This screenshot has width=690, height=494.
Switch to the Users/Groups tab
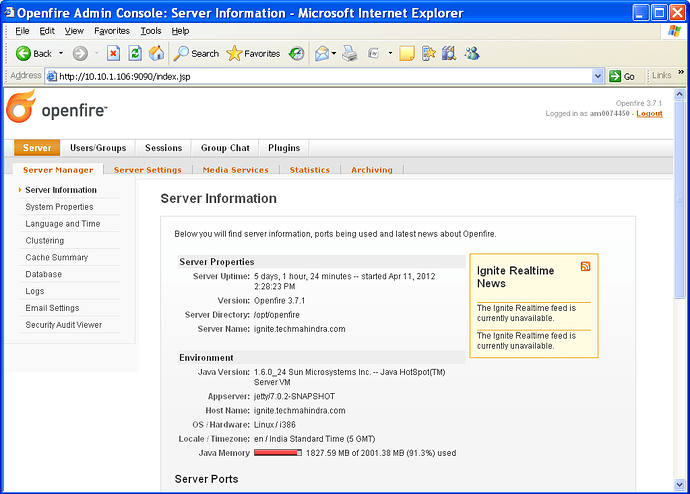coord(98,148)
